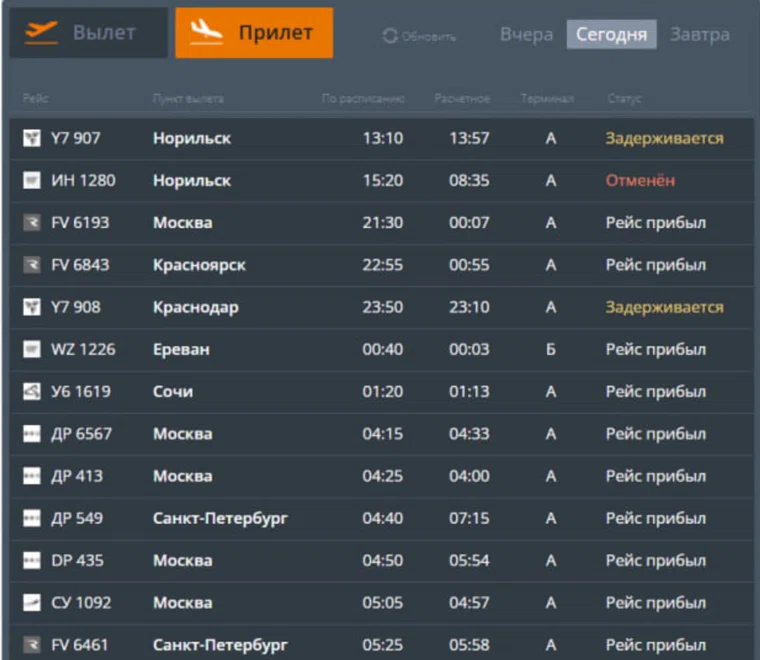760x660 pixels.
Task: Click the circular refresh icon beside Обновить
Action: [390, 36]
